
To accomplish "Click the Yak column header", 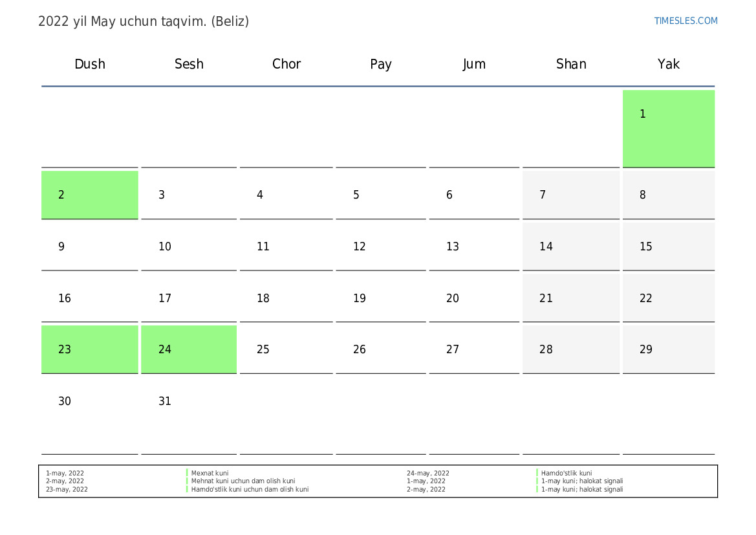I will click(668, 64).
